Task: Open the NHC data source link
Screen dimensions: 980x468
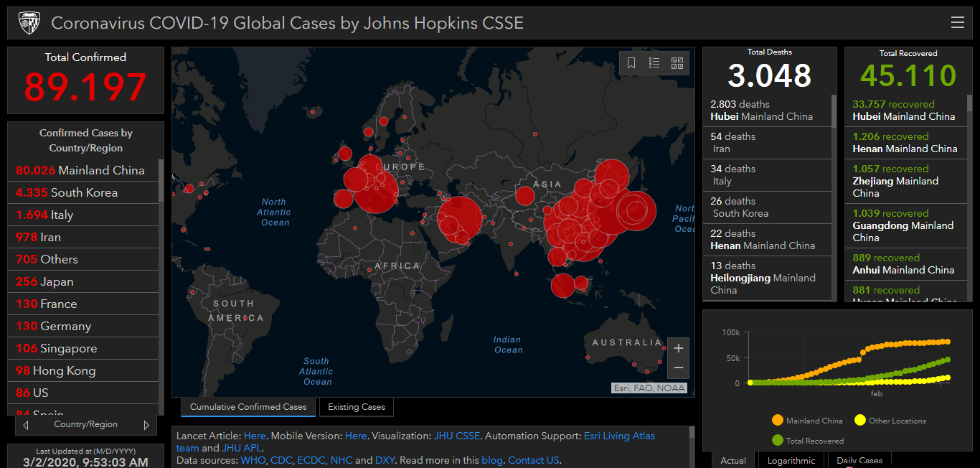Action: (x=341, y=460)
